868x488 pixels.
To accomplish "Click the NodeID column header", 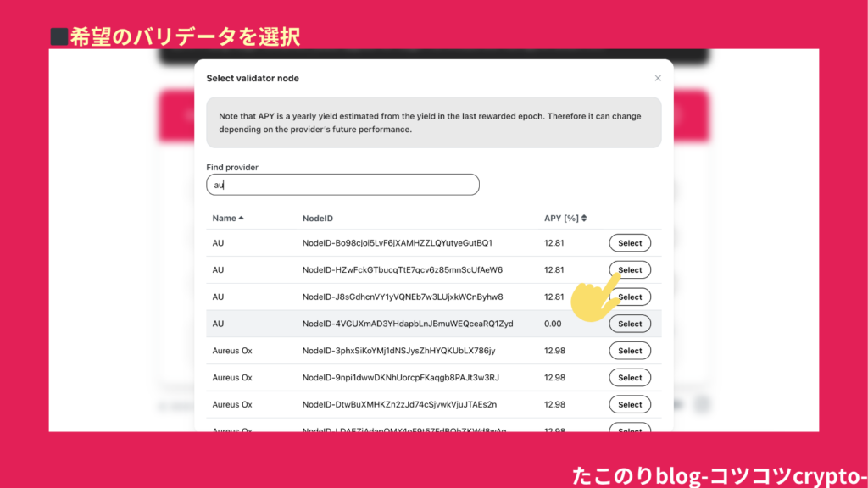I will click(318, 219).
